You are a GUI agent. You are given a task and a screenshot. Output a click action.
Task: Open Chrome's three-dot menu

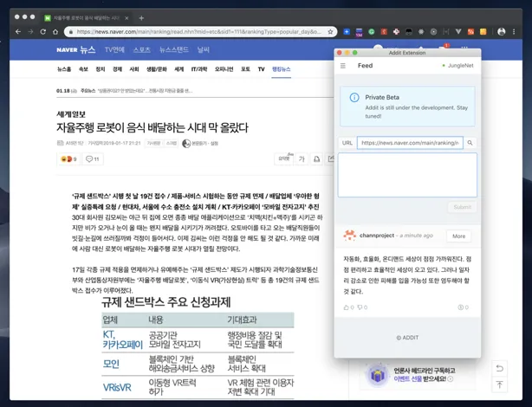pos(514,31)
